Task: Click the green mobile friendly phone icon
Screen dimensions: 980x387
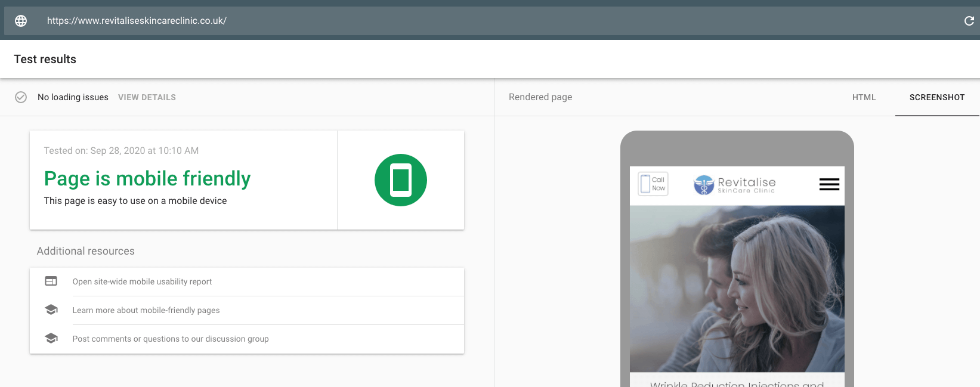Action: (x=401, y=180)
